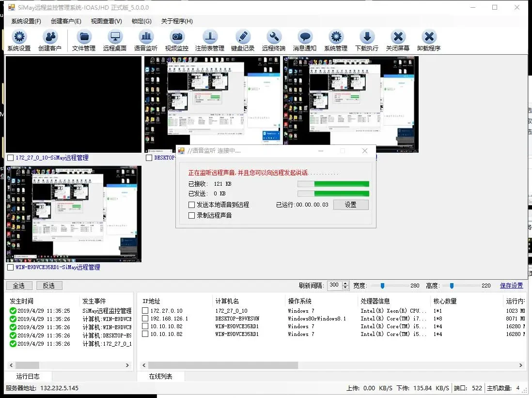
Task: Enable 录制远程声音 recording option
Action: (x=192, y=215)
